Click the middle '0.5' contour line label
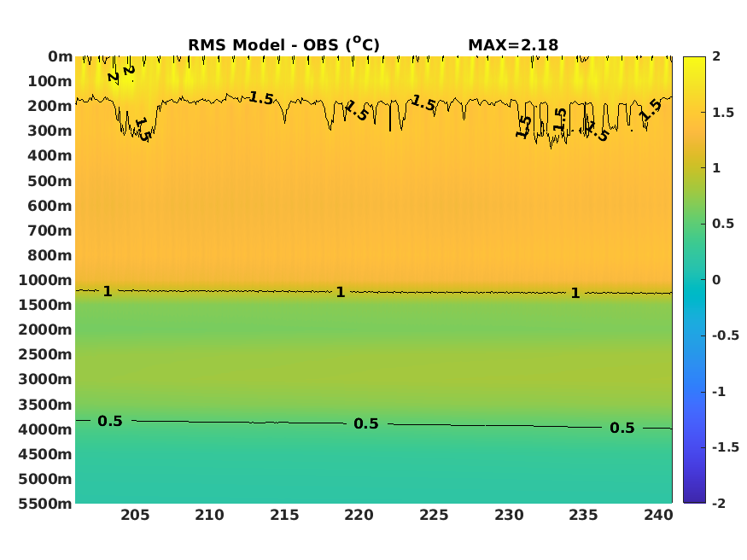Image resolution: width=747 pixels, height=560 pixels. click(x=366, y=423)
